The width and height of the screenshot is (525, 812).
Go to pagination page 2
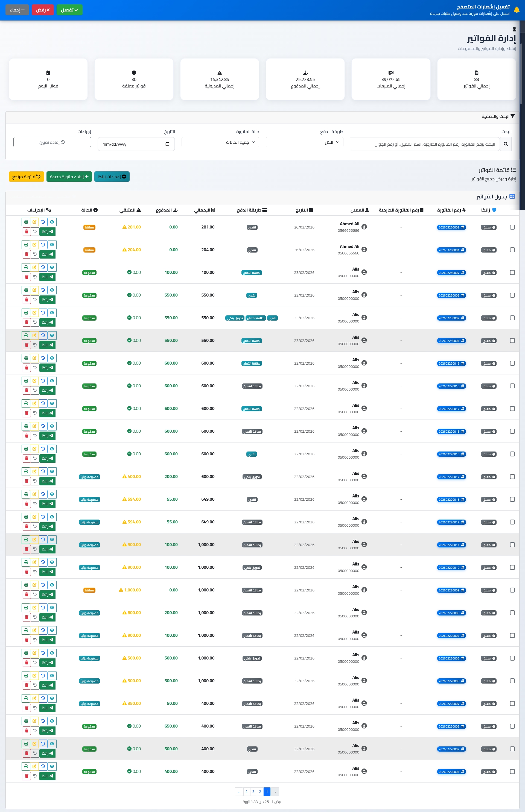click(x=260, y=792)
